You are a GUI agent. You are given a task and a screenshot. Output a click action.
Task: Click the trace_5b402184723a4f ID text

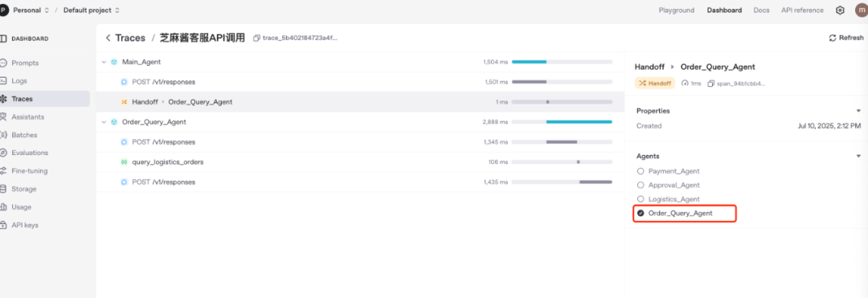(300, 38)
